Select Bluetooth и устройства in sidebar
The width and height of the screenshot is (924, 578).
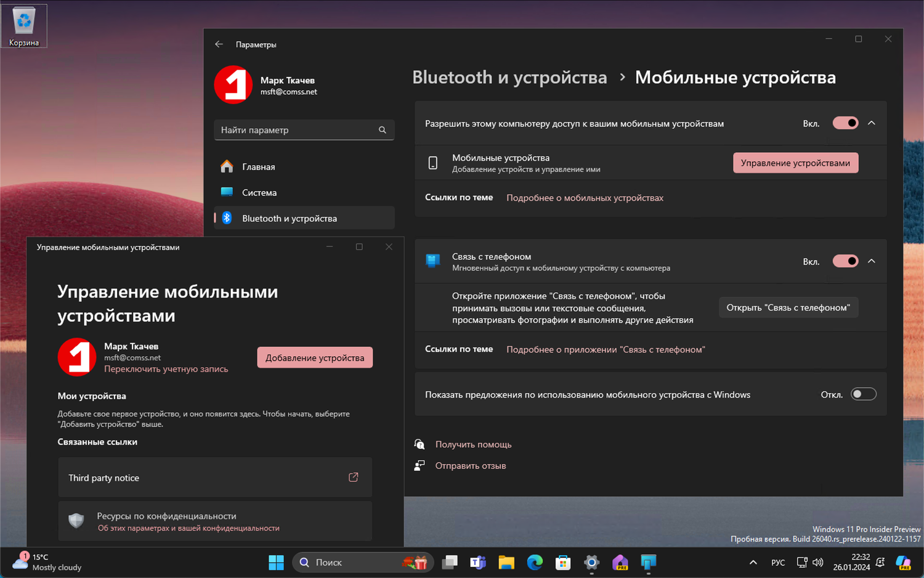coord(304,218)
